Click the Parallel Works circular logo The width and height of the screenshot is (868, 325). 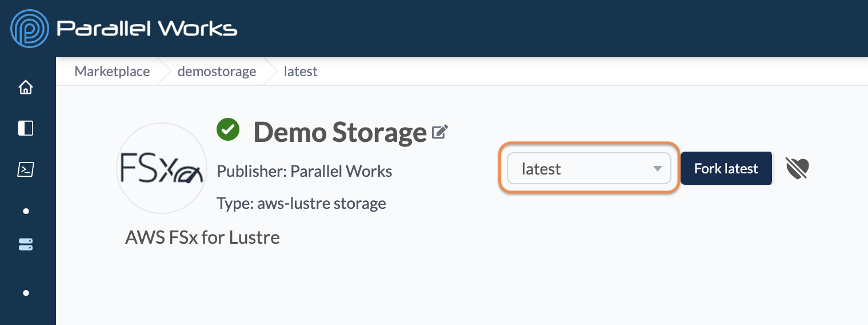click(30, 29)
